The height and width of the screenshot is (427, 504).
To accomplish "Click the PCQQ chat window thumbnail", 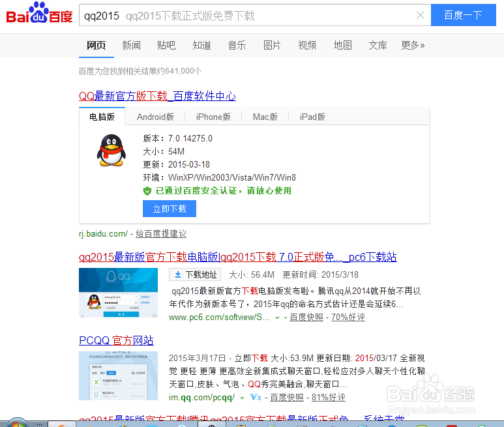I will tap(118, 375).
